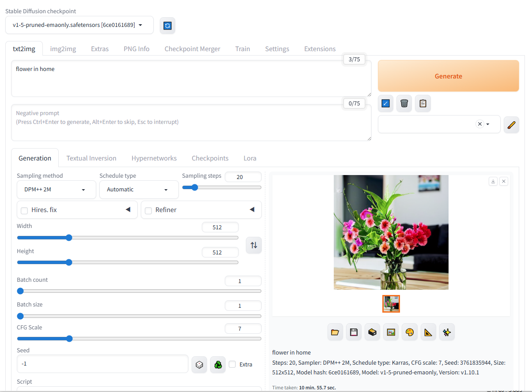The width and height of the screenshot is (532, 392).
Task: Click the Width number field
Action: tap(220, 227)
